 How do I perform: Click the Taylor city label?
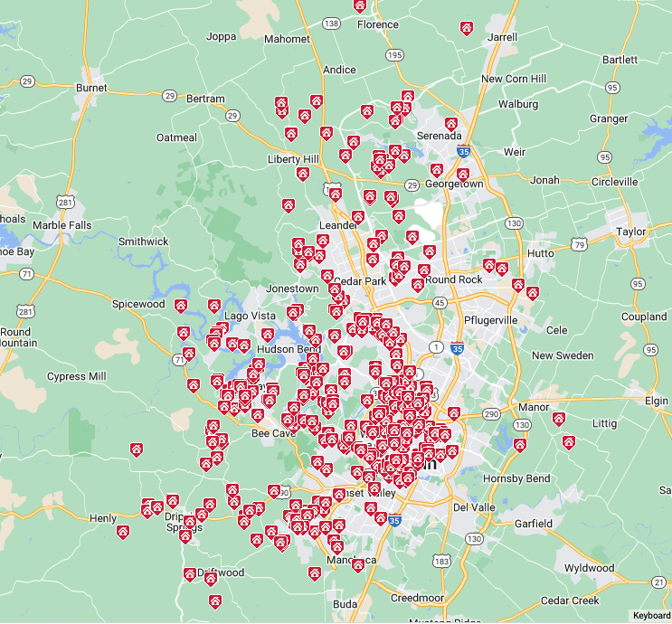pos(631,232)
